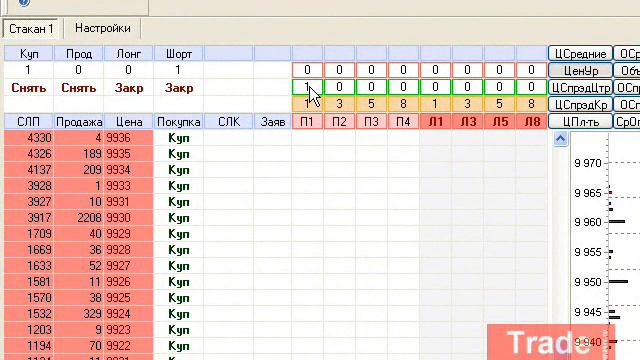Click the Цена column header

pyautogui.click(x=129, y=122)
